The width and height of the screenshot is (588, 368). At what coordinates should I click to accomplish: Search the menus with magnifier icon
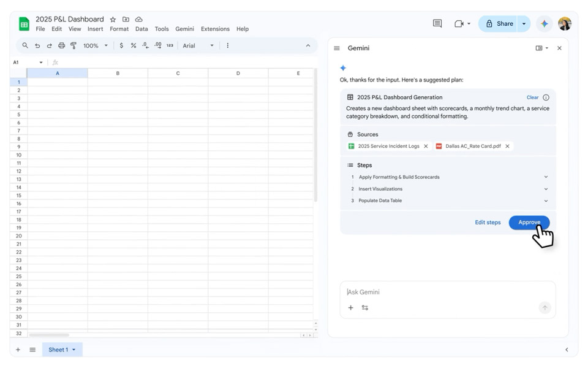pyautogui.click(x=25, y=45)
